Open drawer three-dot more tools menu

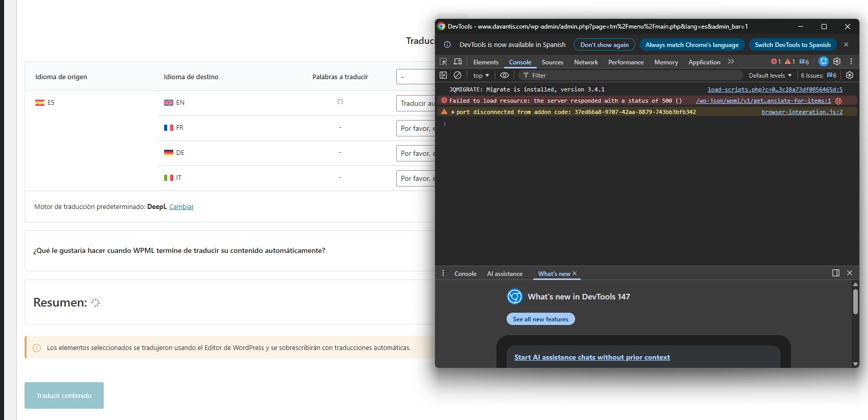tap(443, 273)
